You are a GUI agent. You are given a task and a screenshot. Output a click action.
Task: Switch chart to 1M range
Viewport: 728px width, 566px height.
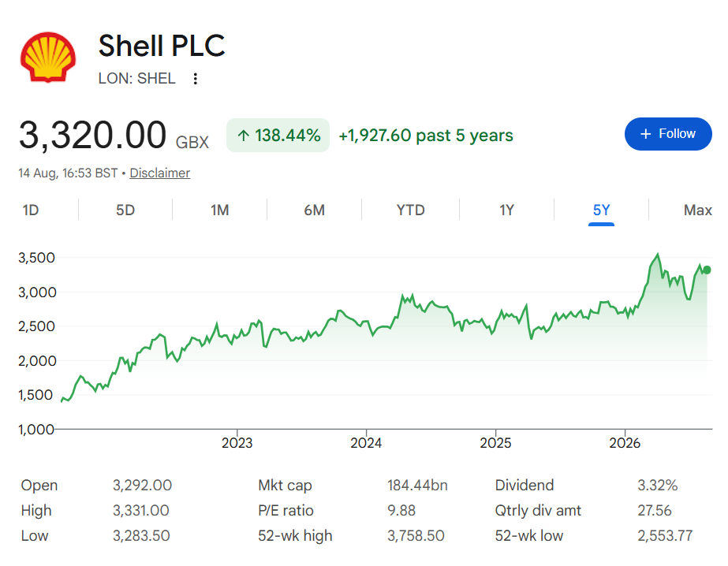[219, 210]
